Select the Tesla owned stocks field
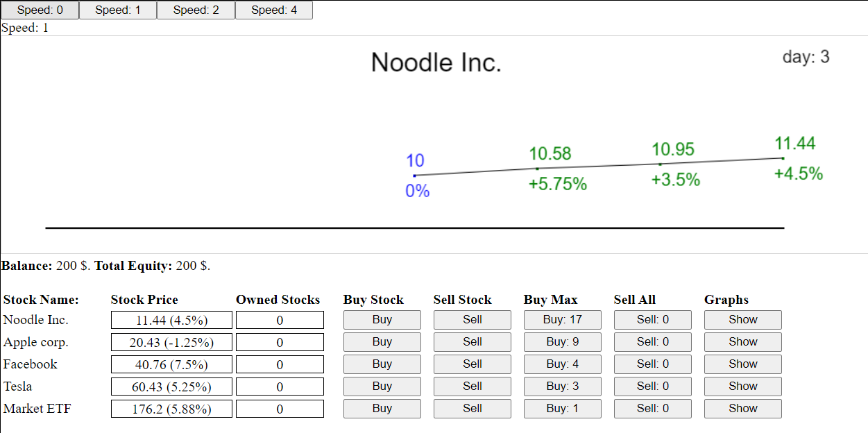The image size is (868, 433). (280, 387)
